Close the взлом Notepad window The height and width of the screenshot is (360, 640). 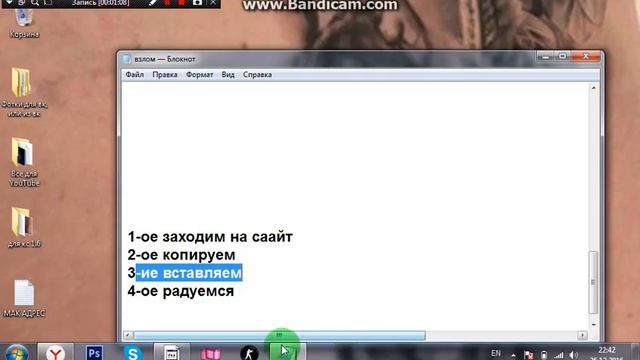(586, 56)
